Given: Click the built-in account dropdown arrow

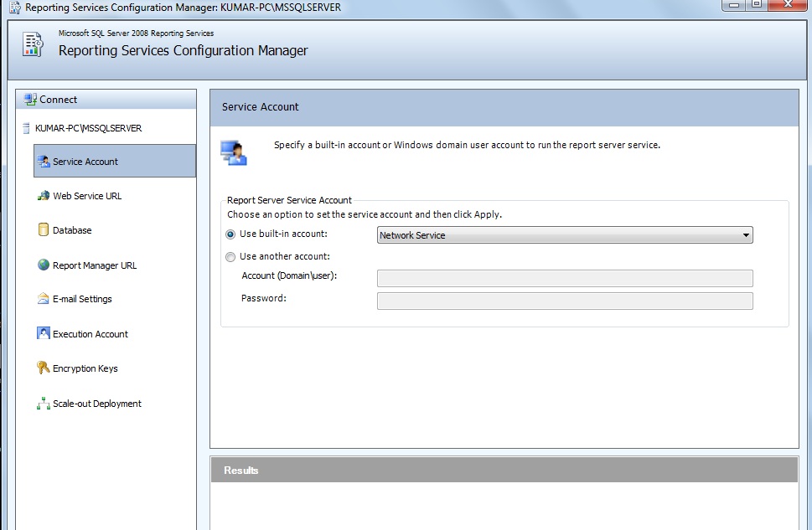Looking at the screenshot, I should (x=746, y=235).
